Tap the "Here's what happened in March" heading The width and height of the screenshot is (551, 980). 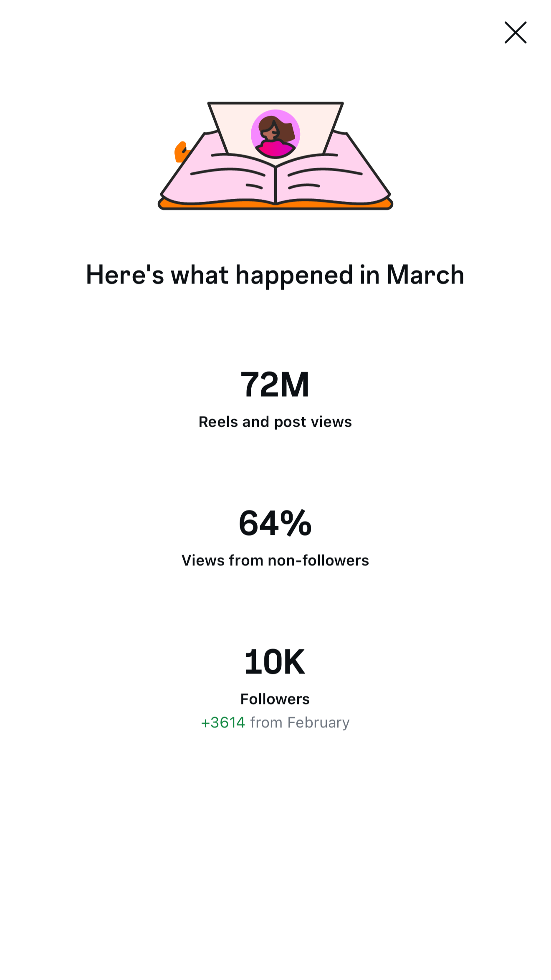275,275
